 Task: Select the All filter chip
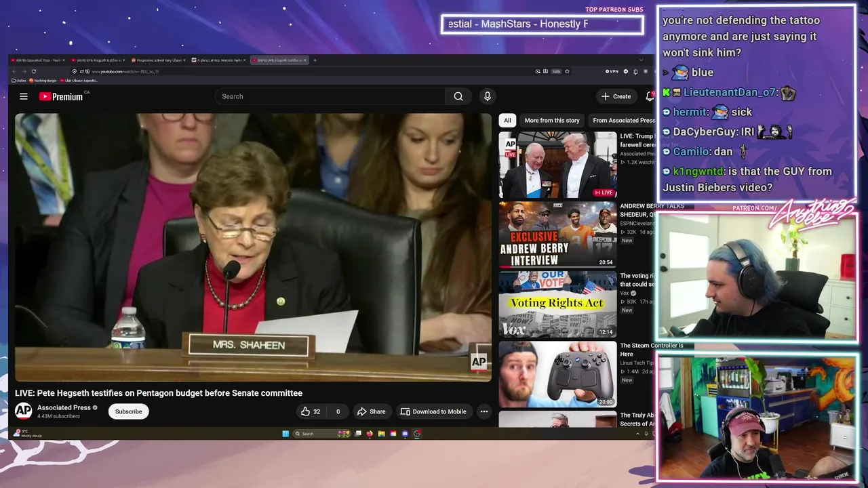click(507, 120)
